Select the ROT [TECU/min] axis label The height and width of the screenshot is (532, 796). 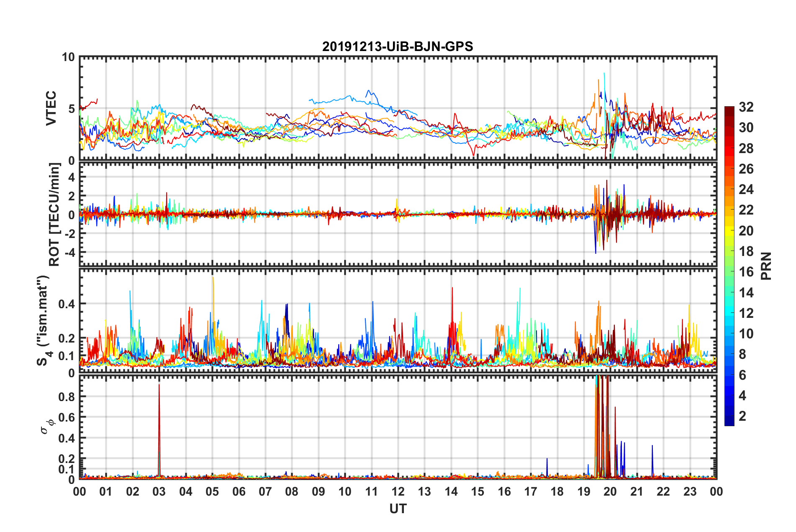tap(54, 215)
